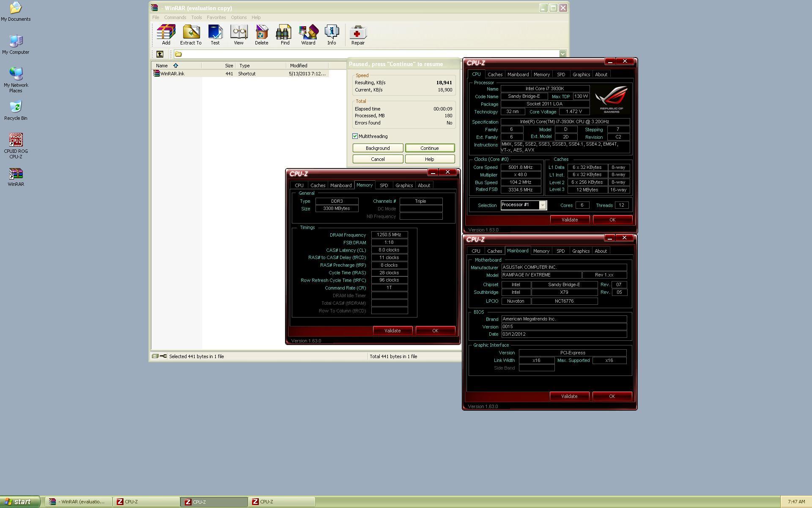Sort file list by Type column

point(261,66)
